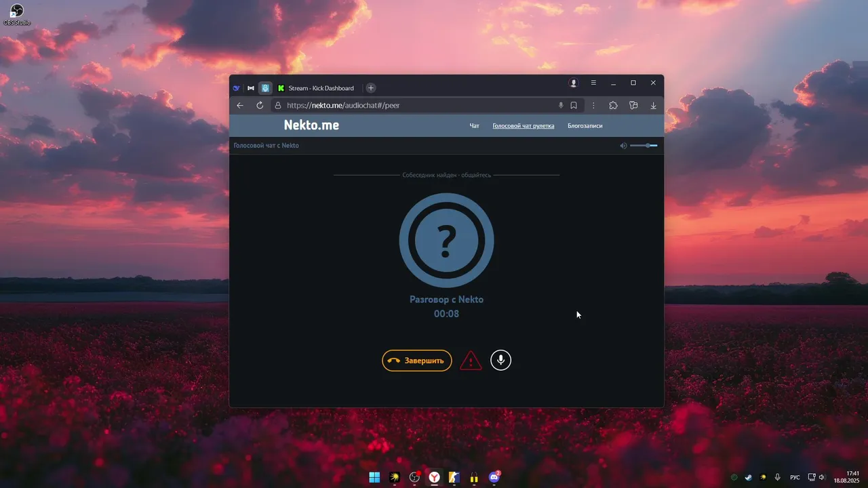The width and height of the screenshot is (868, 488).
Task: Bookmark the page with bookmark icon
Action: 574,106
